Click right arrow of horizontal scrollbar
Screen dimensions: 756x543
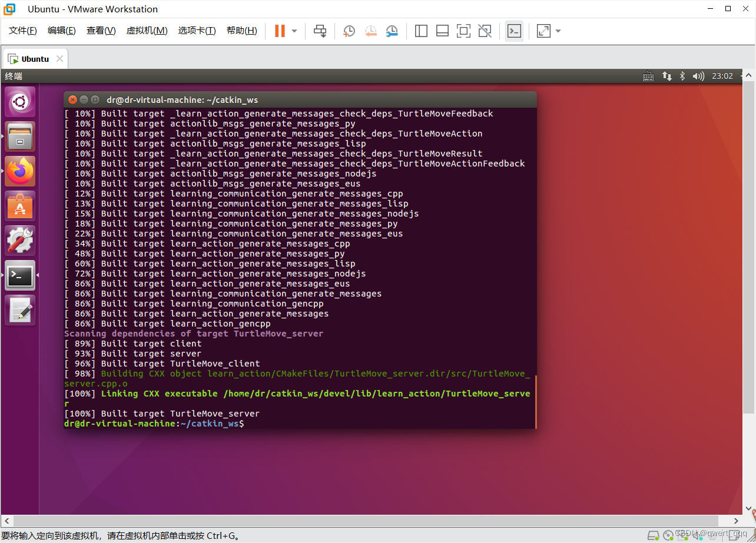point(736,521)
